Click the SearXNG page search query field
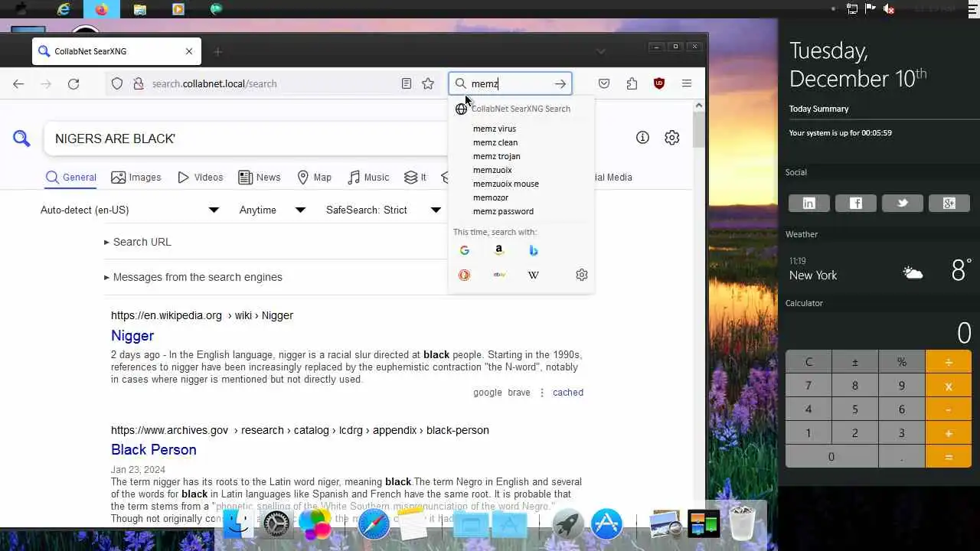The image size is (980, 551). 245,139
